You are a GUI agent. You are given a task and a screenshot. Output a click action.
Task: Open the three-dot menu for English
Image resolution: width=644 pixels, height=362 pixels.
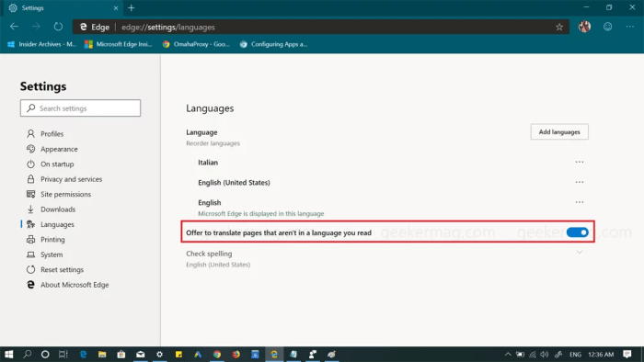click(x=579, y=202)
